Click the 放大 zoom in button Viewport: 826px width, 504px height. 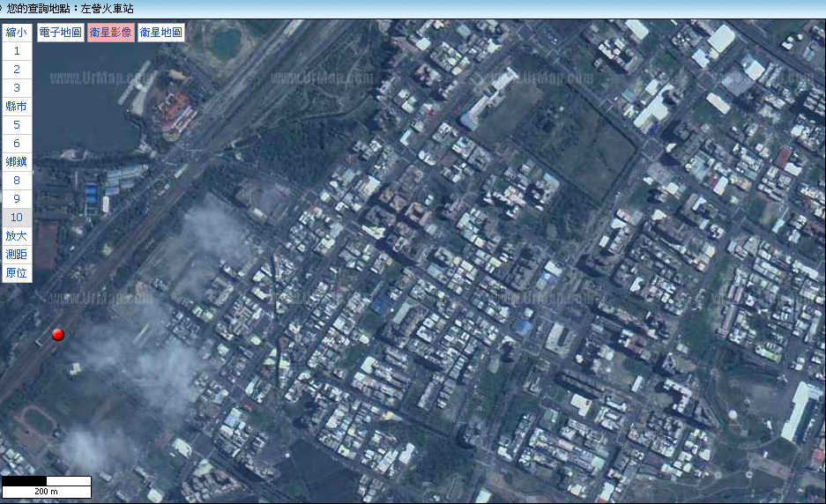point(17,236)
